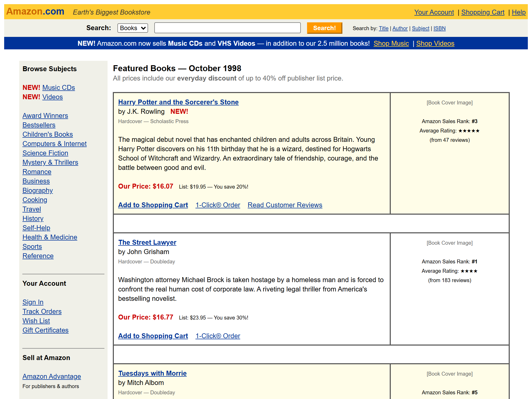Screen dimensions: 532x399
Task: Open Your Account
Action: pos(434,12)
